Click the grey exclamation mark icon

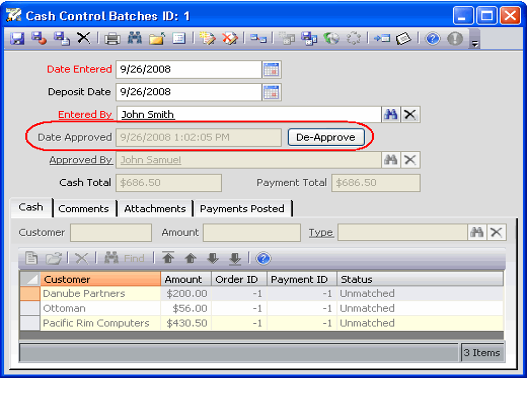(455, 38)
